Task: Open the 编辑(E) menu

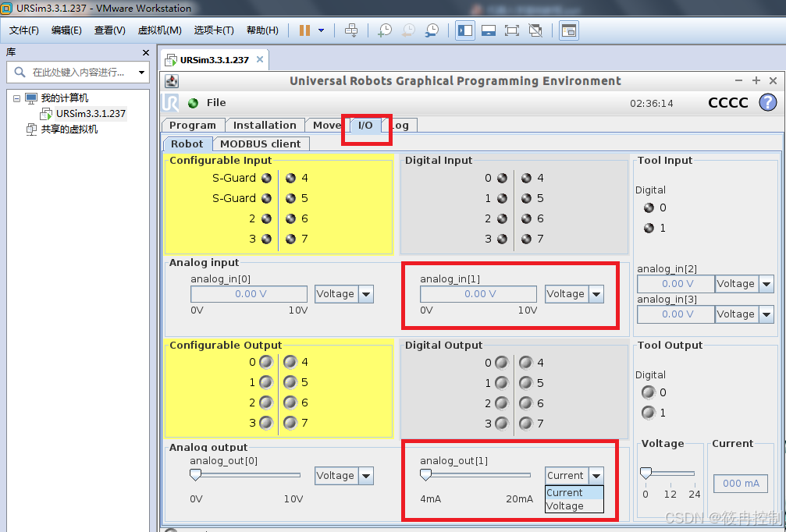Action: [x=66, y=30]
